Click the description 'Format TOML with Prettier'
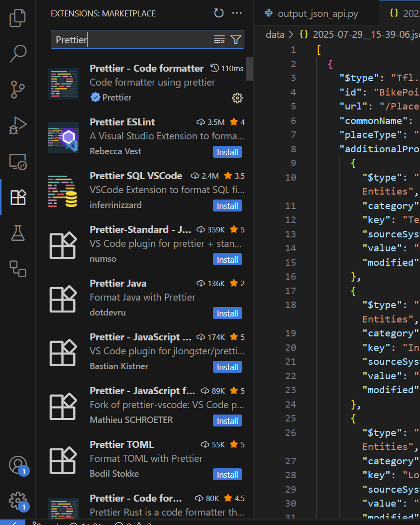The height and width of the screenshot is (525, 420). click(146, 458)
